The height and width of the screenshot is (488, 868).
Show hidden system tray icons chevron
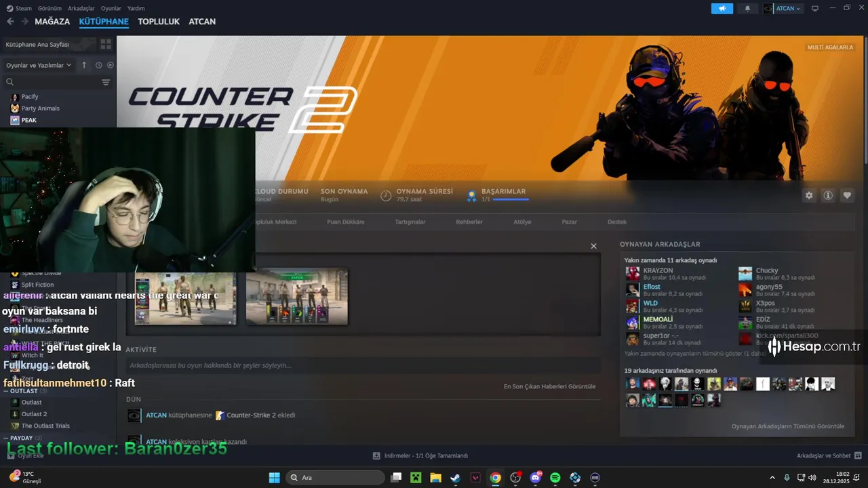coord(772,478)
